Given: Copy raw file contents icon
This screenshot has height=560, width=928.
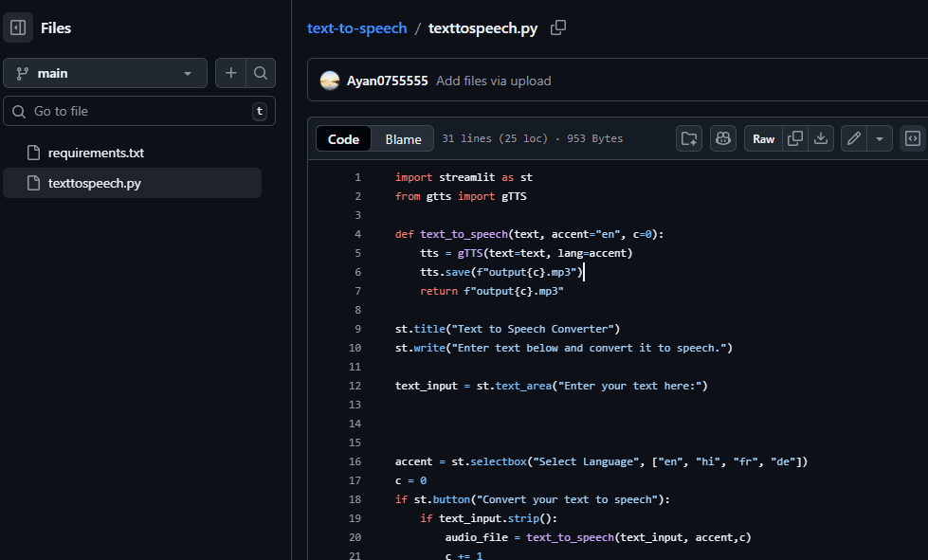Looking at the screenshot, I should (795, 139).
